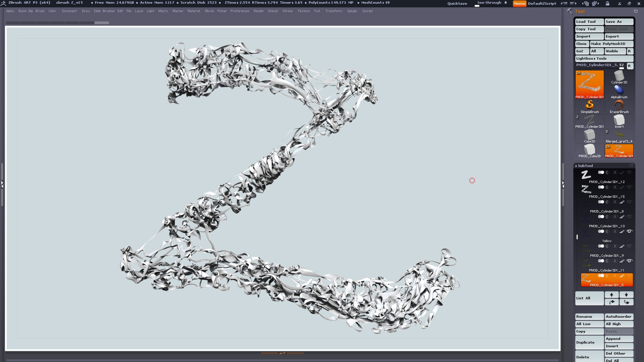This screenshot has width=644, height=362.
Task: Open the Render menu
Action: click(258, 11)
